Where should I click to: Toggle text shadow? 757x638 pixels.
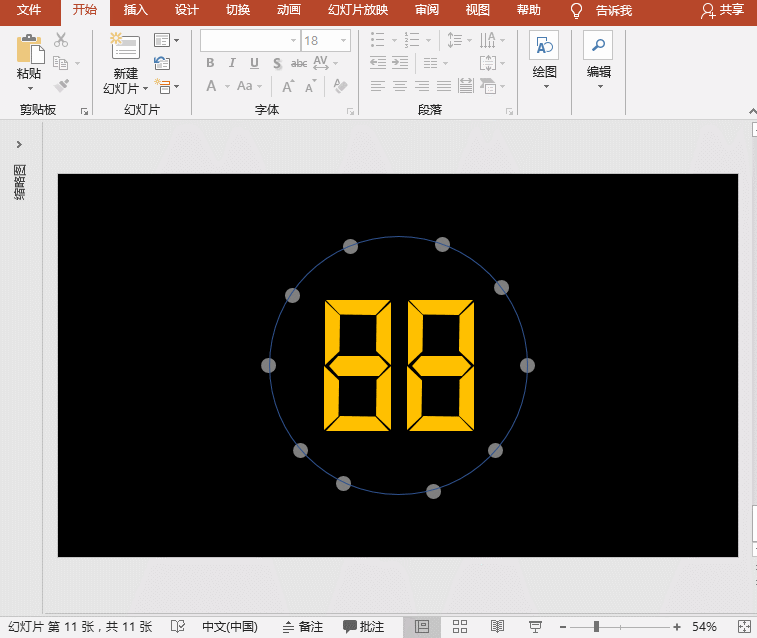pyautogui.click(x=277, y=63)
